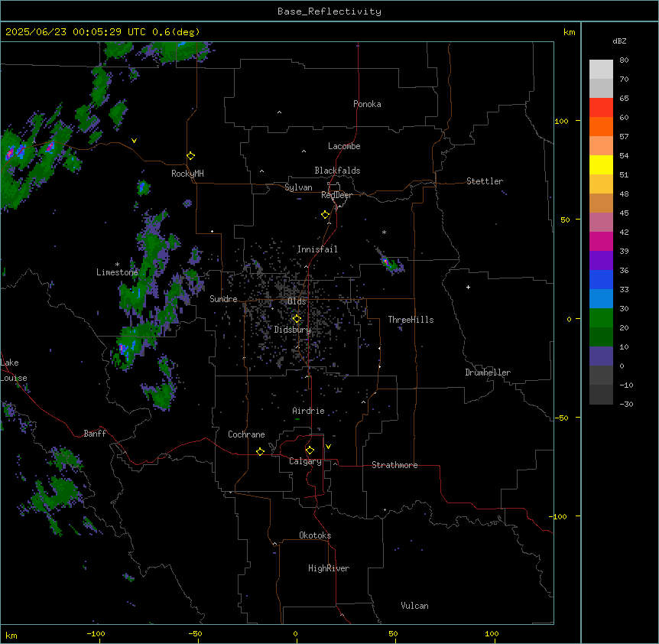The width and height of the screenshot is (659, 644).
Task: Pick the red legend swatch between 65 and 60
Action: [x=601, y=108]
